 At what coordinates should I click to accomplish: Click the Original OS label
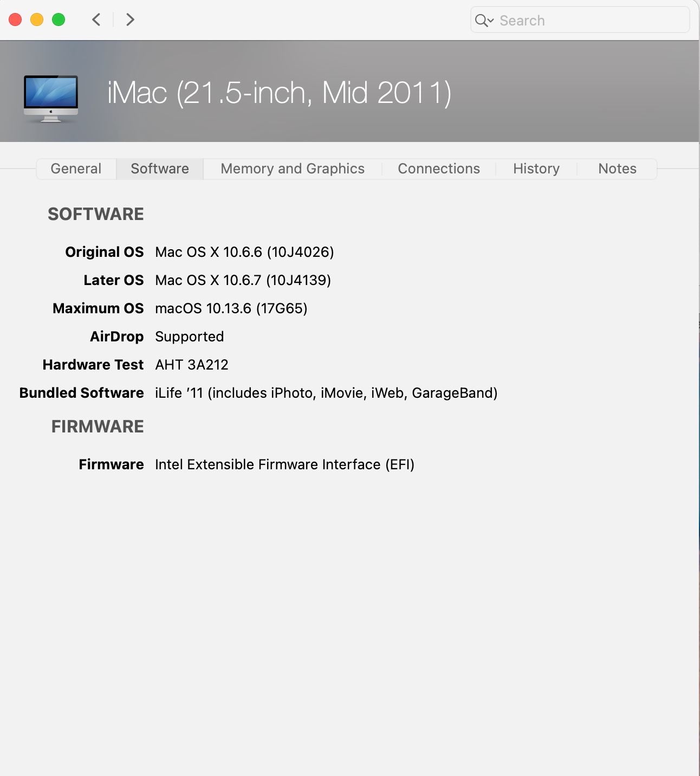tap(105, 252)
